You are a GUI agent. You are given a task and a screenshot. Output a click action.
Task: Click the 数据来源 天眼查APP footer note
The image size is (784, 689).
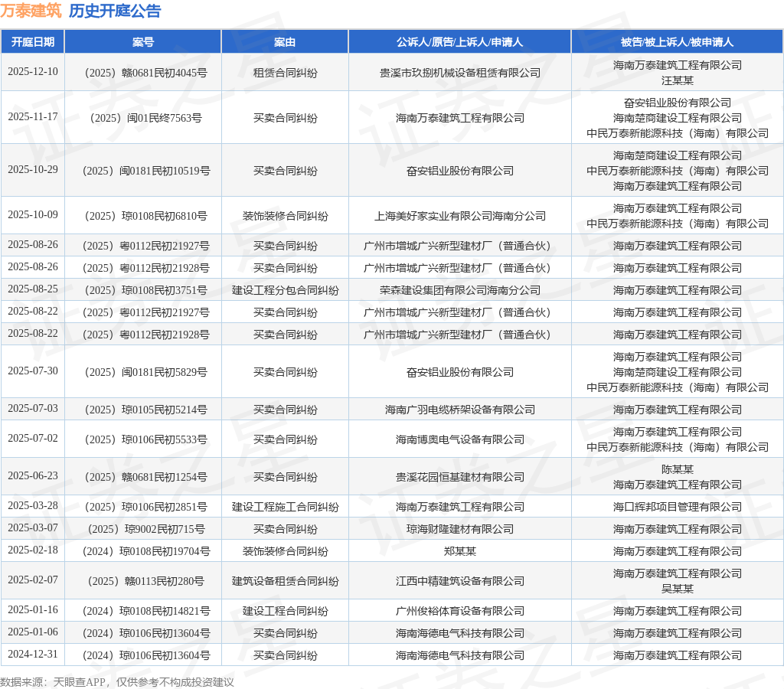tap(117, 682)
